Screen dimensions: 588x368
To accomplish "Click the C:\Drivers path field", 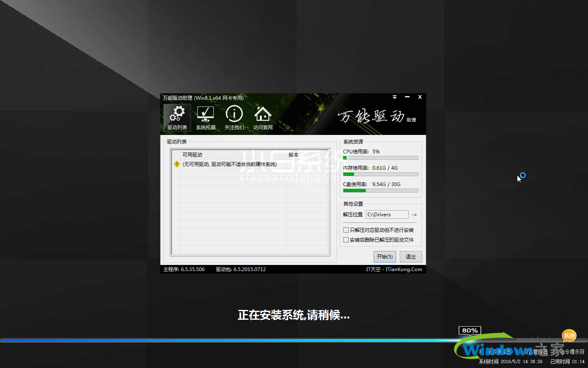I will tap(387, 214).
